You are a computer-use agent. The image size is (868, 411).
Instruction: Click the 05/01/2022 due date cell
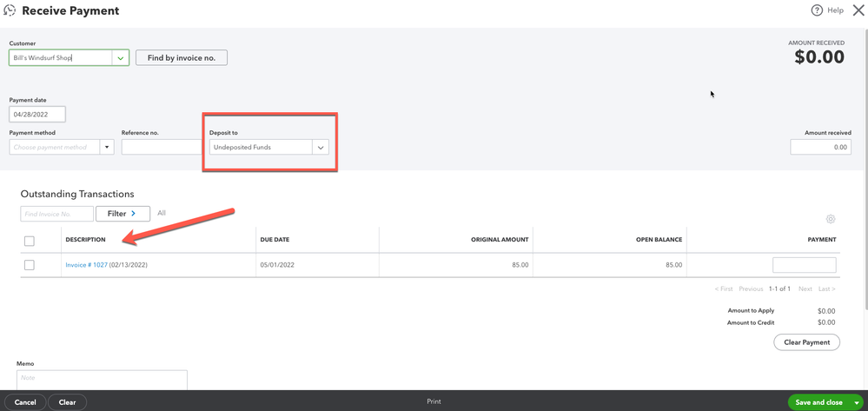click(x=277, y=265)
